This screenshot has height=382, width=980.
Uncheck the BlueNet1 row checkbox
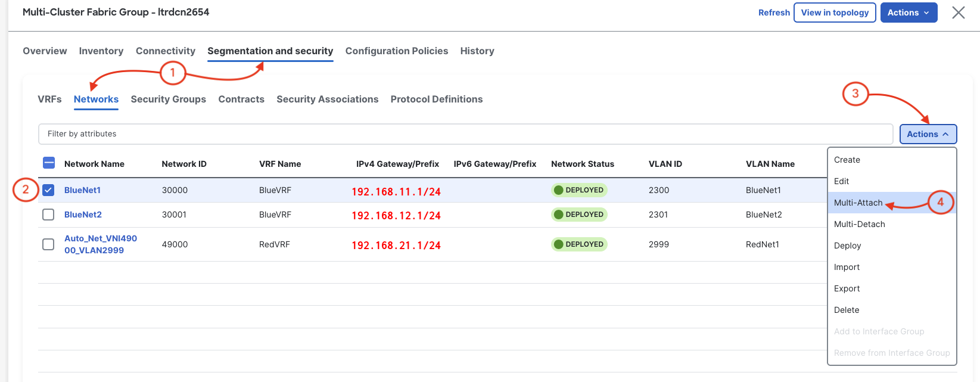(x=49, y=190)
